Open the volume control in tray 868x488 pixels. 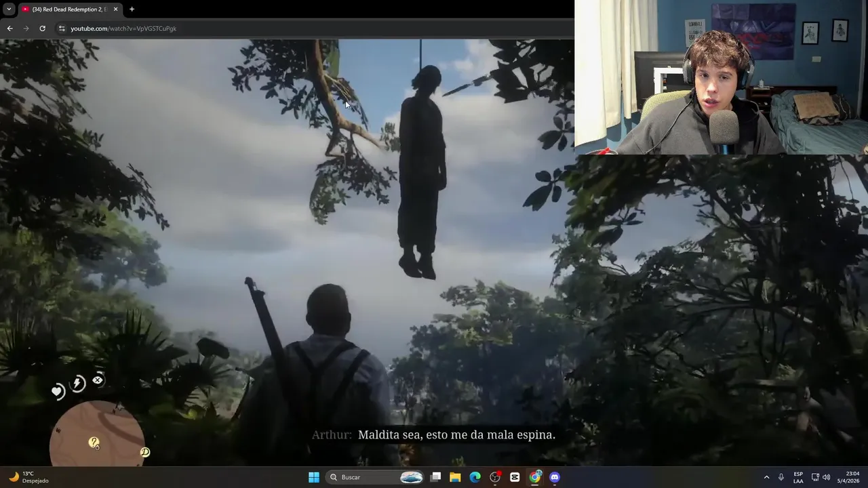click(826, 477)
